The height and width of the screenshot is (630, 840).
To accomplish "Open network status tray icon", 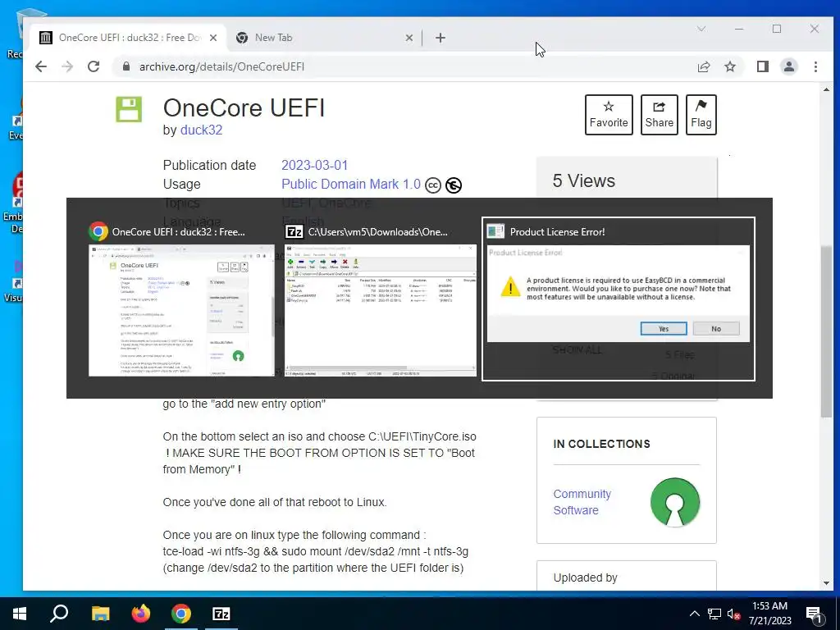I will pos(714,614).
